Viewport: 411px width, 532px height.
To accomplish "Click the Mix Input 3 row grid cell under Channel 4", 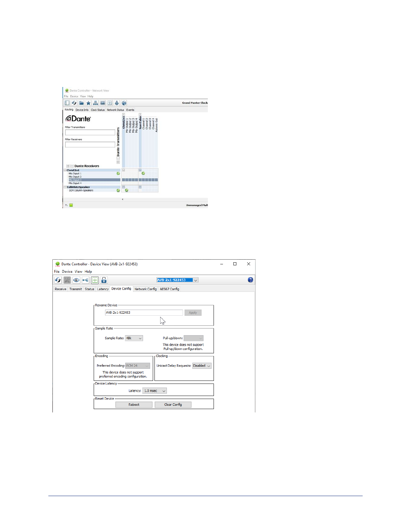I will 153,180.
